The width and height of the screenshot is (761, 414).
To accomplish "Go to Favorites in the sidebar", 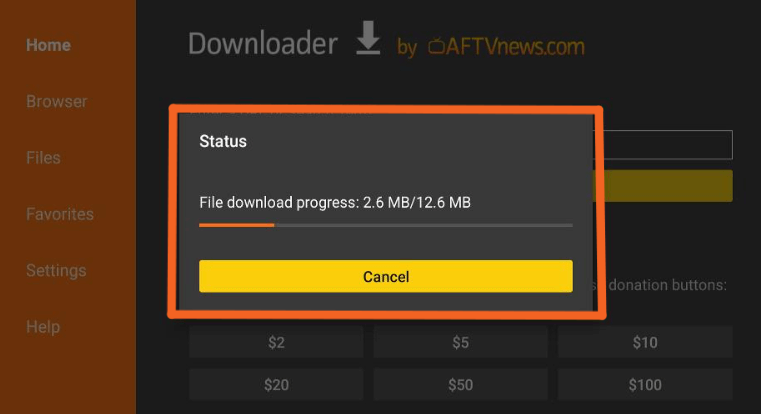I will (60, 214).
